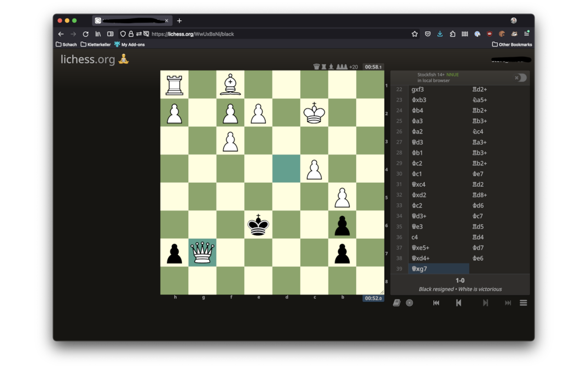Click the blue clock extension icon
The width and height of the screenshot is (588, 368).
477,34
